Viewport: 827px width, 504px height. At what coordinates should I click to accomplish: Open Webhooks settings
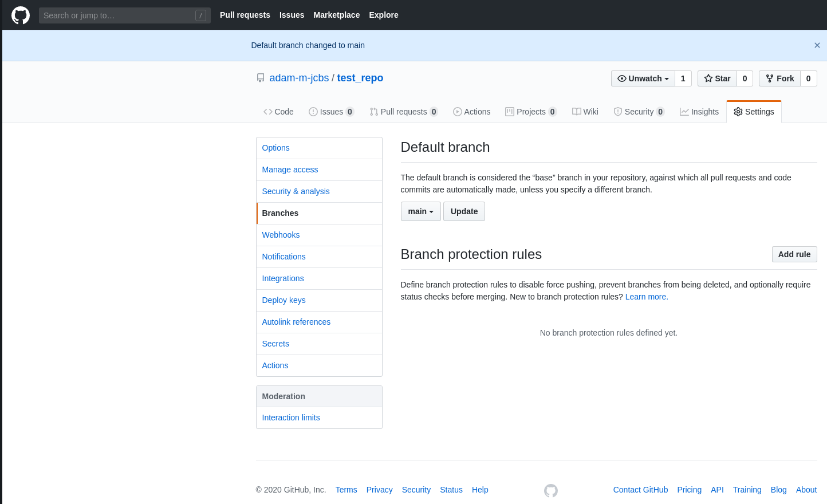pyautogui.click(x=319, y=235)
